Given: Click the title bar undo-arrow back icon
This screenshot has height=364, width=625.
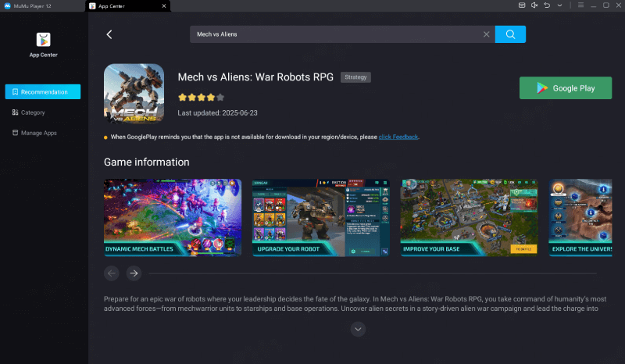Looking at the screenshot, I should pyautogui.click(x=547, y=5).
